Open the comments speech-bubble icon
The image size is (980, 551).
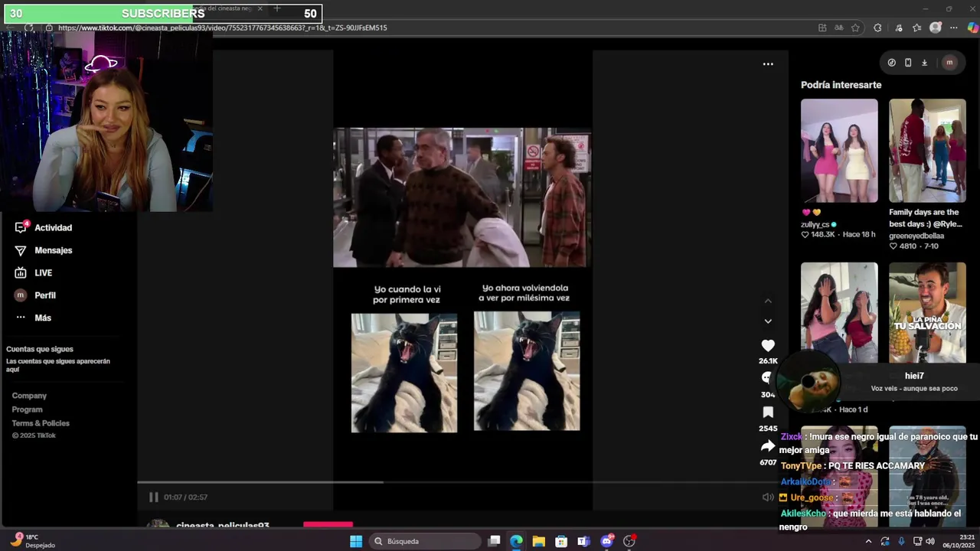[x=767, y=377]
